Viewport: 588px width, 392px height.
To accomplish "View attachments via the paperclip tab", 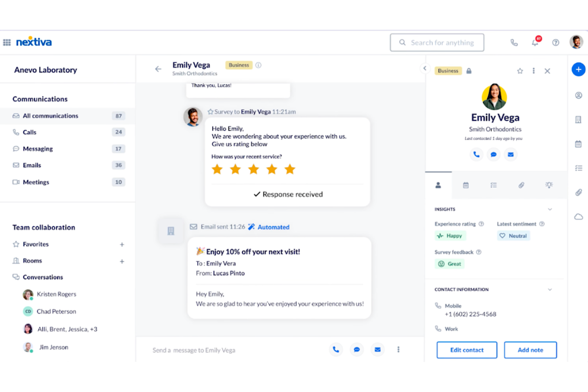I will click(521, 185).
